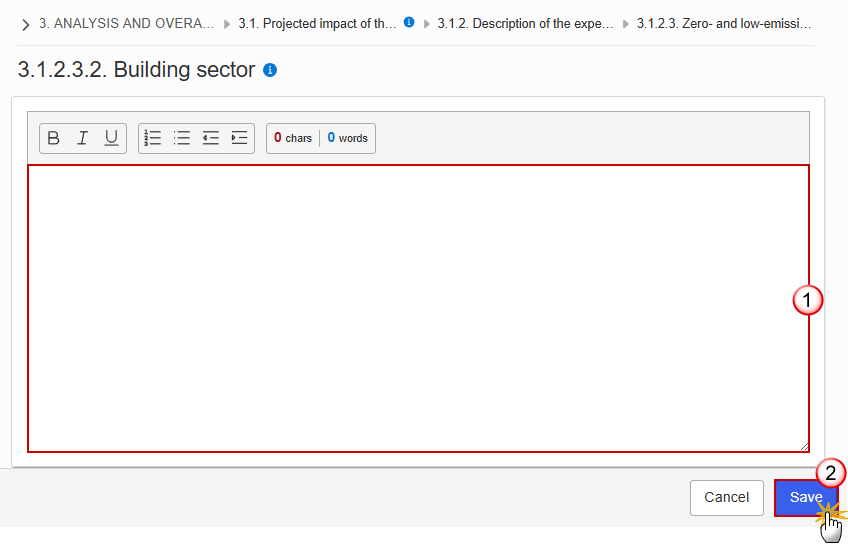Click the Cancel button
Viewport: 848px width, 545px height.
(x=726, y=497)
